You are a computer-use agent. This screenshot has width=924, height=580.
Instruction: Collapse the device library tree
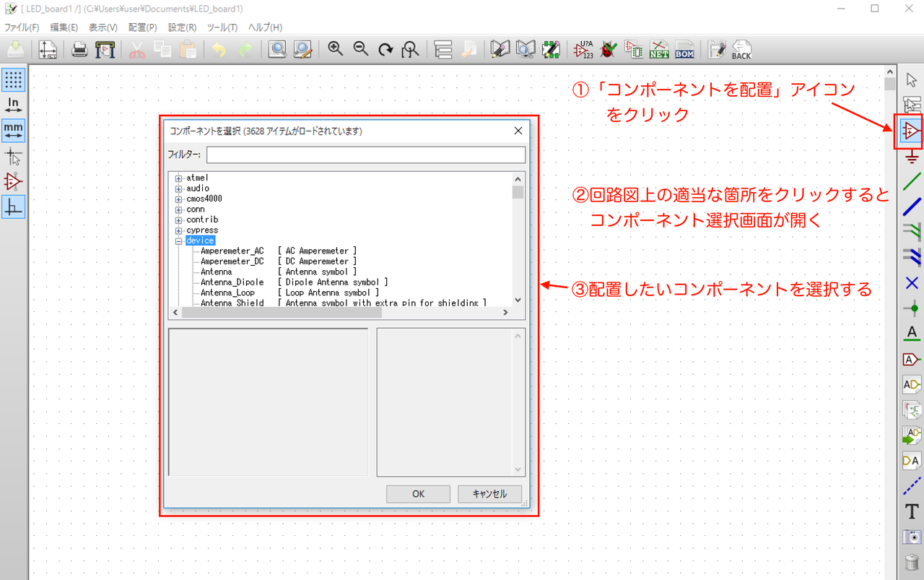(178, 240)
